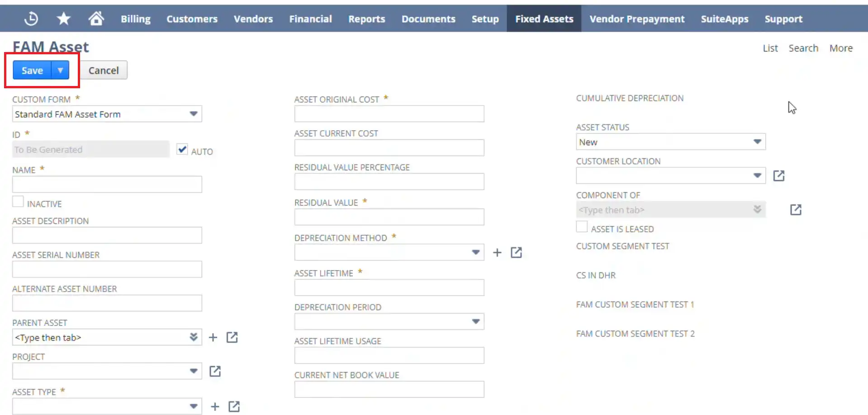Change Asset Status from New dropdown
Image resolution: width=868 pixels, height=415 pixels.
757,142
